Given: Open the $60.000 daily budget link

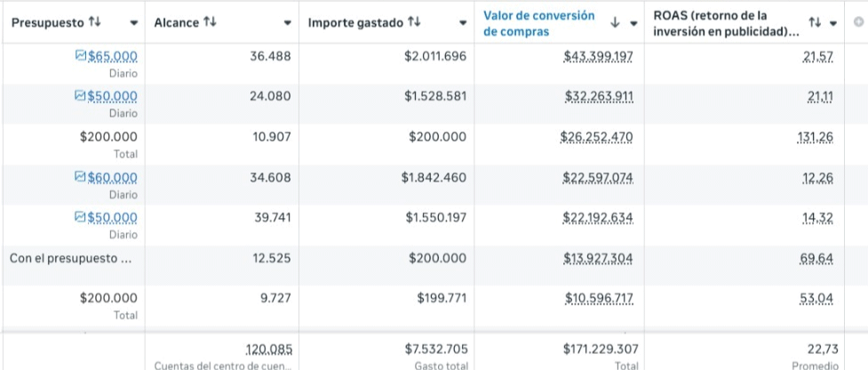Looking at the screenshot, I should click(112, 178).
